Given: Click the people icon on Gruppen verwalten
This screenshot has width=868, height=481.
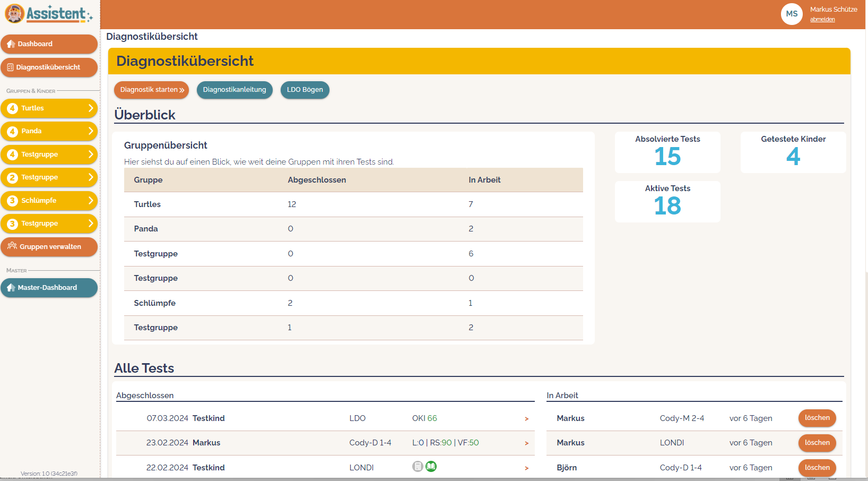Looking at the screenshot, I should coord(12,246).
